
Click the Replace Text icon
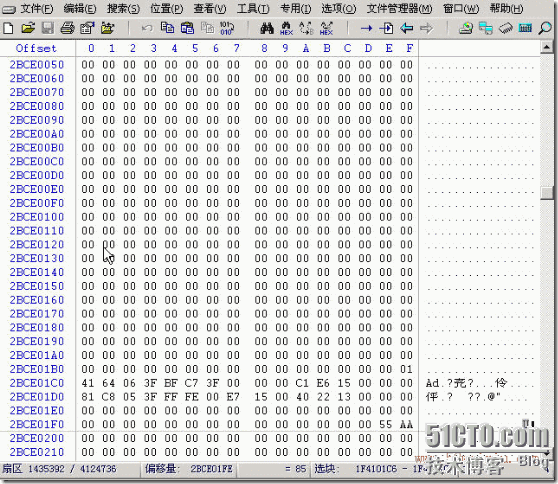(306, 28)
